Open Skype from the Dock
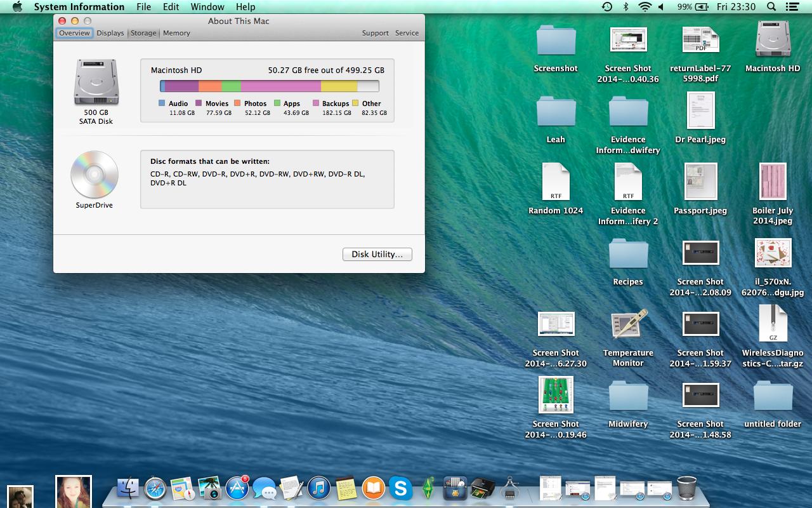The width and height of the screenshot is (812, 508). pos(400,488)
